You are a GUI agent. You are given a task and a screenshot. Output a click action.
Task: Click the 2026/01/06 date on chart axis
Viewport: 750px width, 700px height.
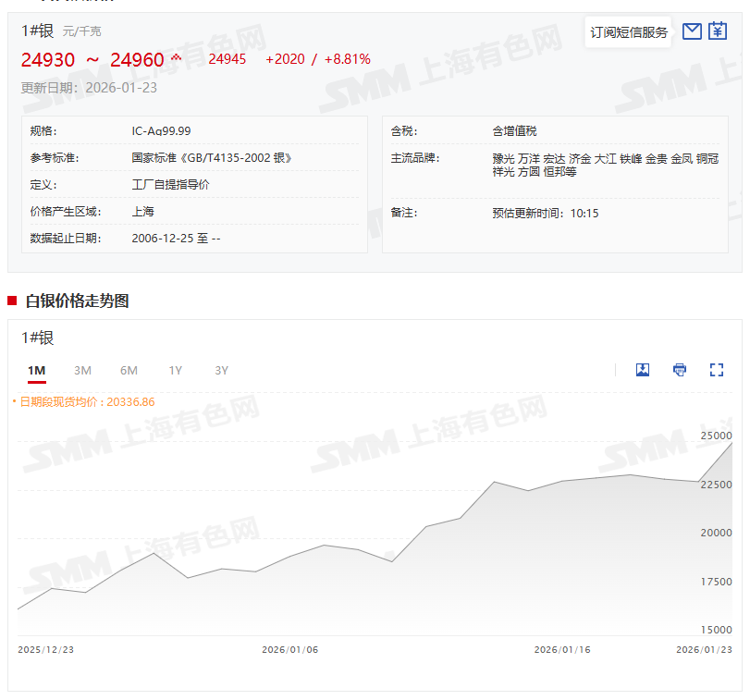click(x=289, y=650)
